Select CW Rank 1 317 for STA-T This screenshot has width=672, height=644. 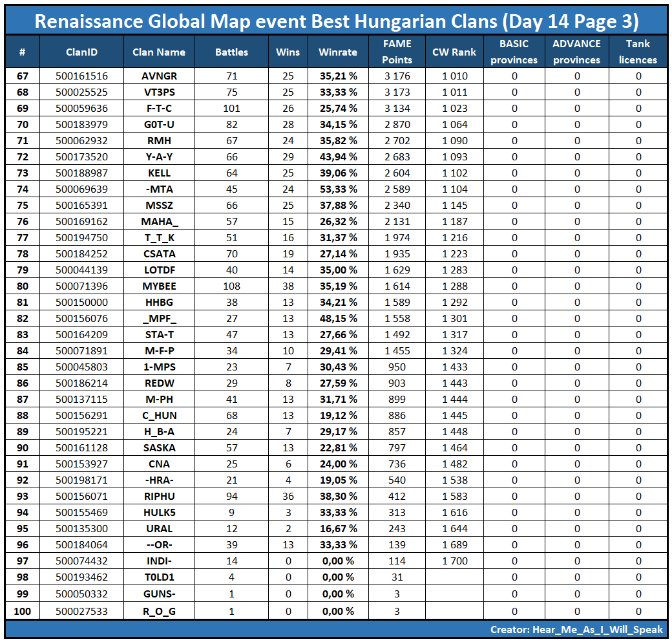coord(455,334)
